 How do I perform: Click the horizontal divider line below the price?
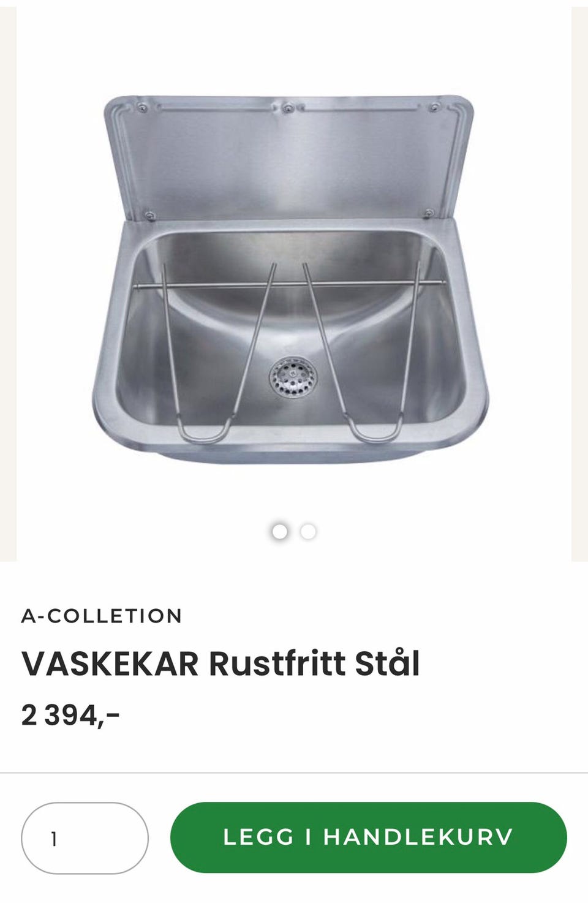294,773
